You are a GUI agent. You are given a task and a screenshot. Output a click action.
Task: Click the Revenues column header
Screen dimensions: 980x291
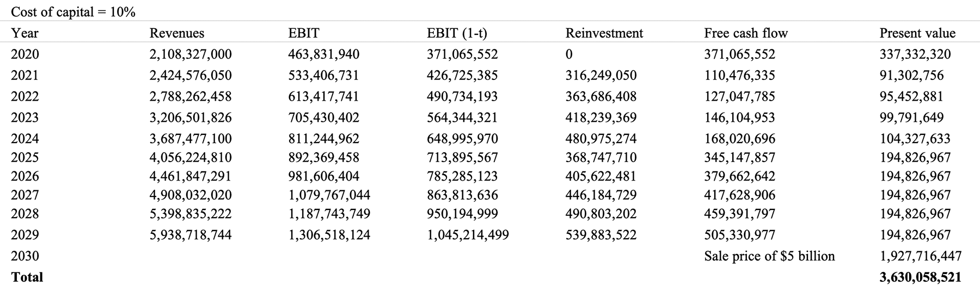(177, 33)
